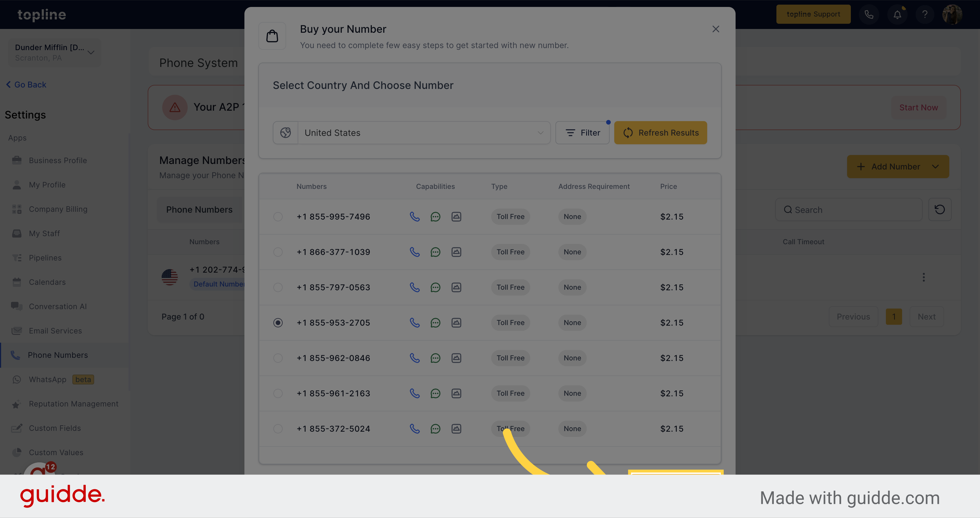Viewport: 980px width, 518px height.
Task: Click the globe icon beside United States
Action: (285, 132)
